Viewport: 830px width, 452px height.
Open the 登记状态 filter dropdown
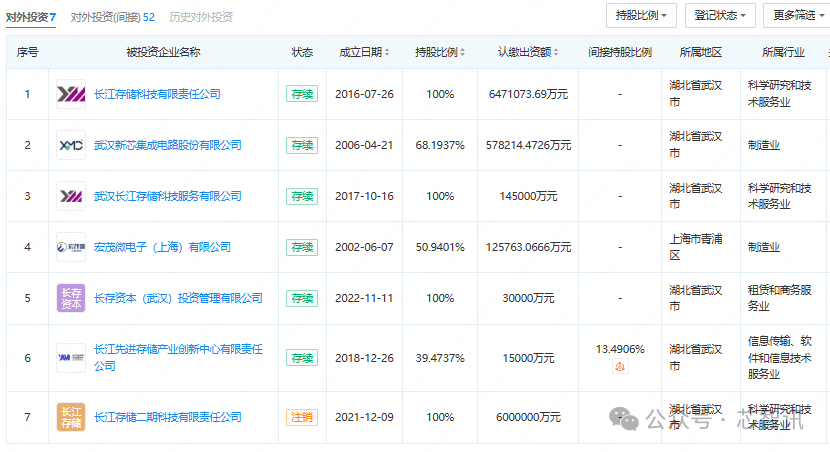[x=720, y=15]
